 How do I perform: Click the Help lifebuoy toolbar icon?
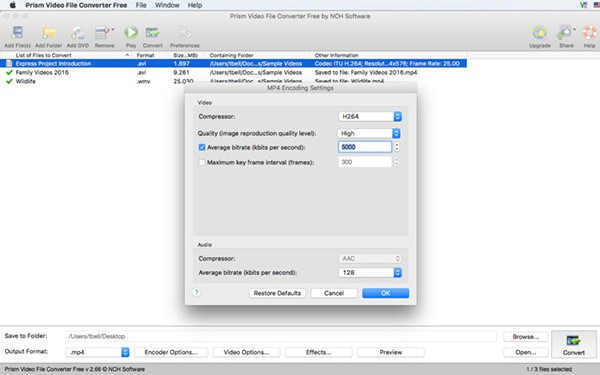click(x=589, y=37)
